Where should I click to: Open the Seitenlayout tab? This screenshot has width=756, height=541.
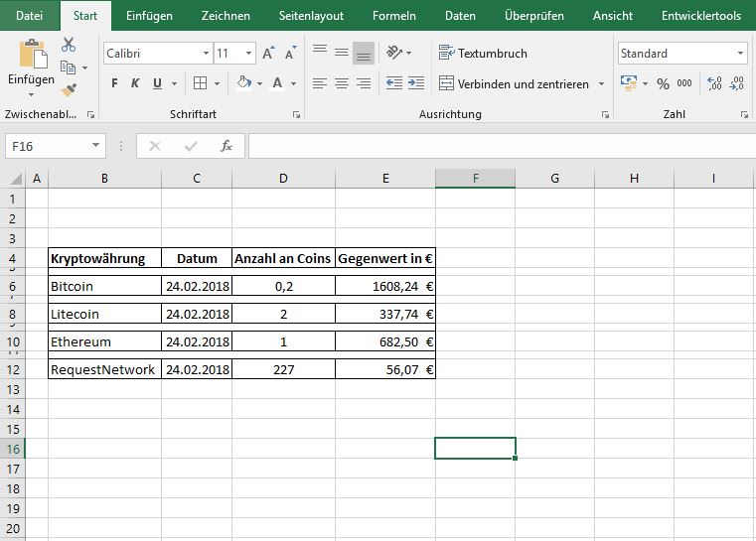tap(311, 16)
